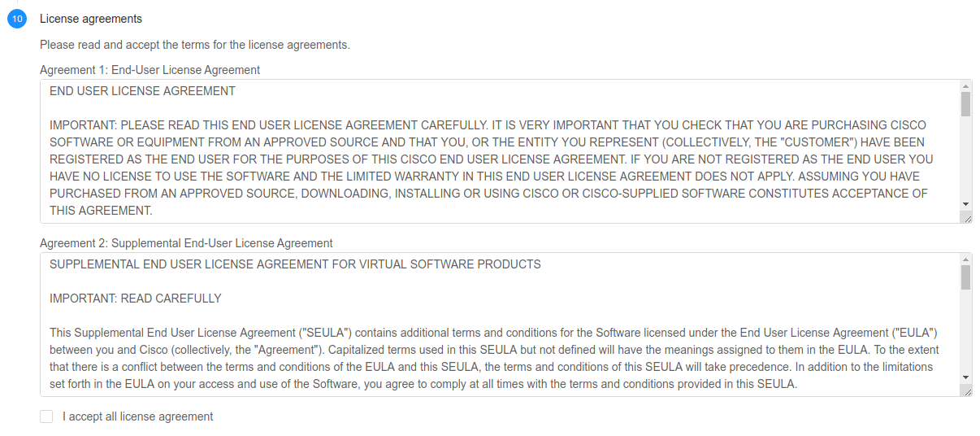Click Agreement 2 scrollbar down arrow
Image resolution: width=980 pixels, height=436 pixels.
tap(965, 377)
